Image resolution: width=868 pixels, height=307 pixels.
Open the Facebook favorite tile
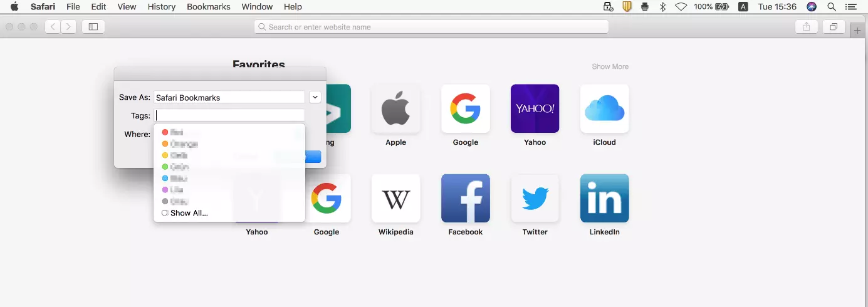tap(466, 198)
